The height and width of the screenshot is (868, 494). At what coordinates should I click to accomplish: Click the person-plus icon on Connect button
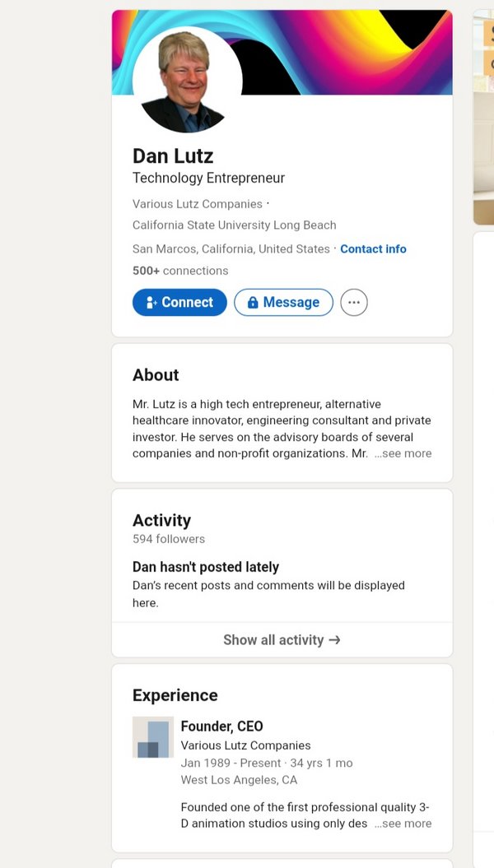click(151, 302)
